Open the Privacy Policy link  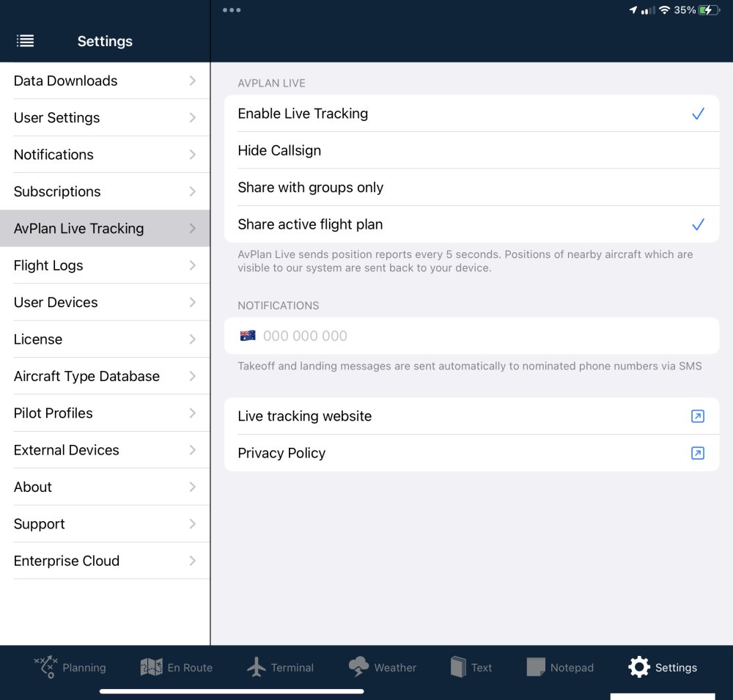point(471,453)
